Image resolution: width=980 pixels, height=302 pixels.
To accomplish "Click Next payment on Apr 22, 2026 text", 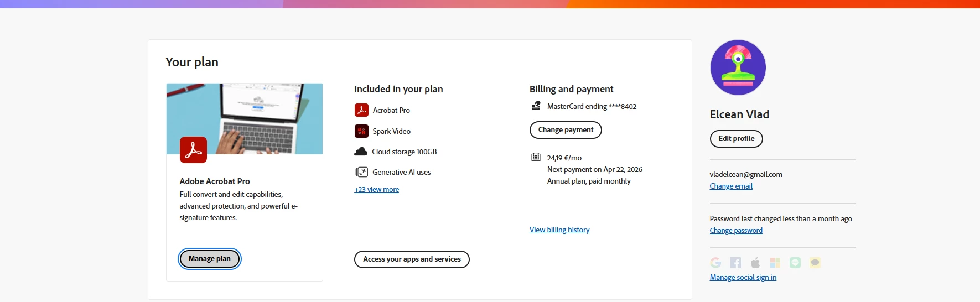I will click(595, 170).
